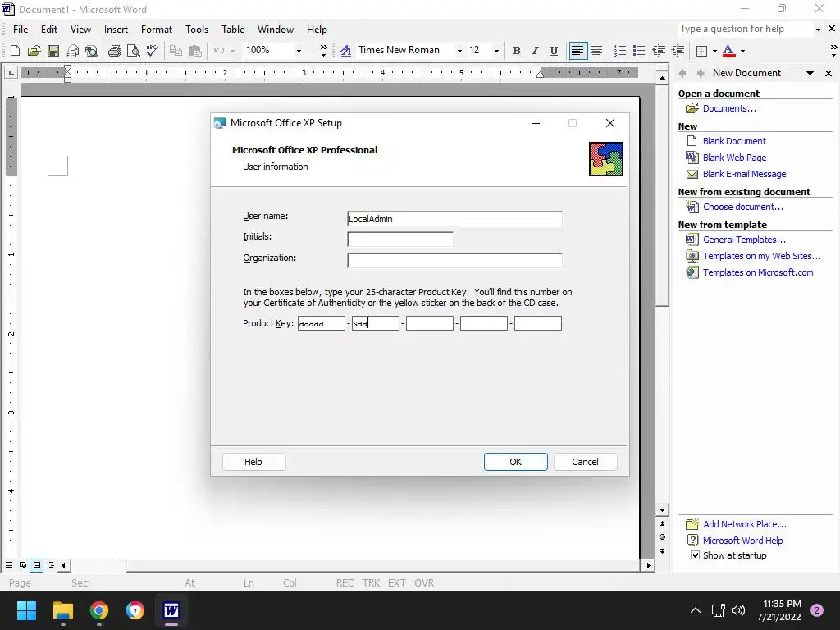Click the volume icon in system tray
The image size is (840, 630).
tap(738, 610)
